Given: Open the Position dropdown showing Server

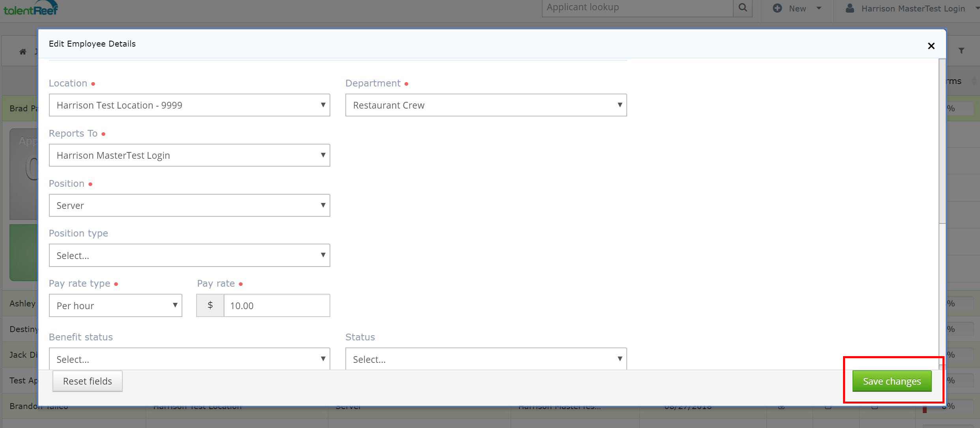Looking at the screenshot, I should [189, 205].
